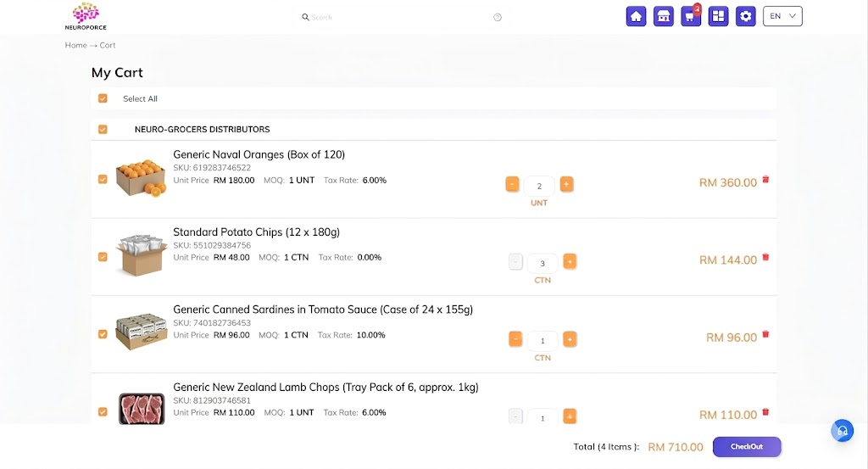868x469 pixels.
Task: Click the total amount RM 710.00
Action: 676,448
